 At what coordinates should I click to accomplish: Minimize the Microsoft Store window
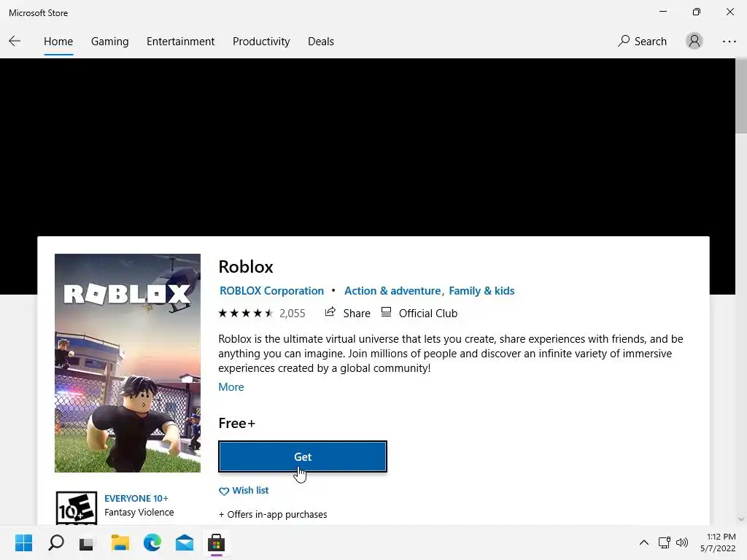point(663,12)
